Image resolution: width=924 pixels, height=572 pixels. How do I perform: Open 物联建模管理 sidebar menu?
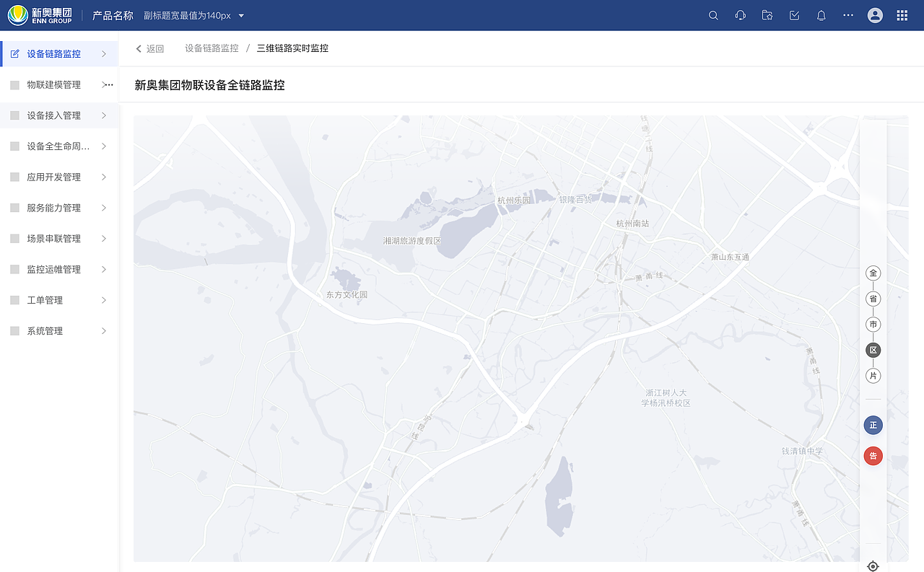pyautogui.click(x=59, y=85)
